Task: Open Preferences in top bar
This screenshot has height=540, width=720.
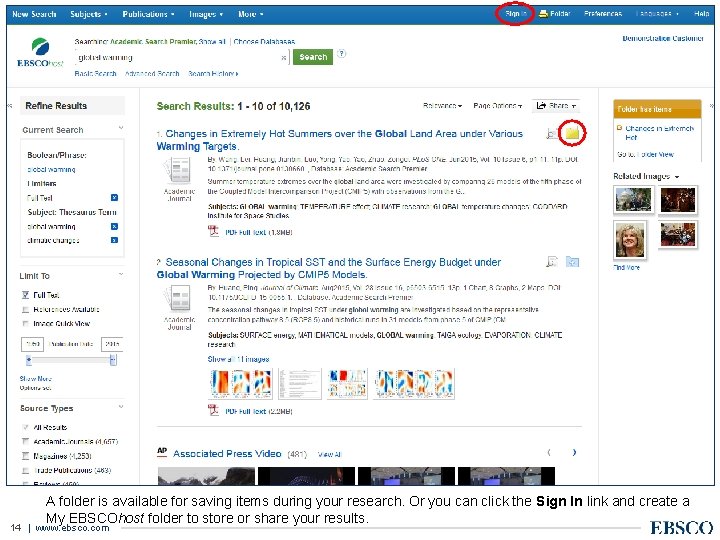Action: (603, 14)
